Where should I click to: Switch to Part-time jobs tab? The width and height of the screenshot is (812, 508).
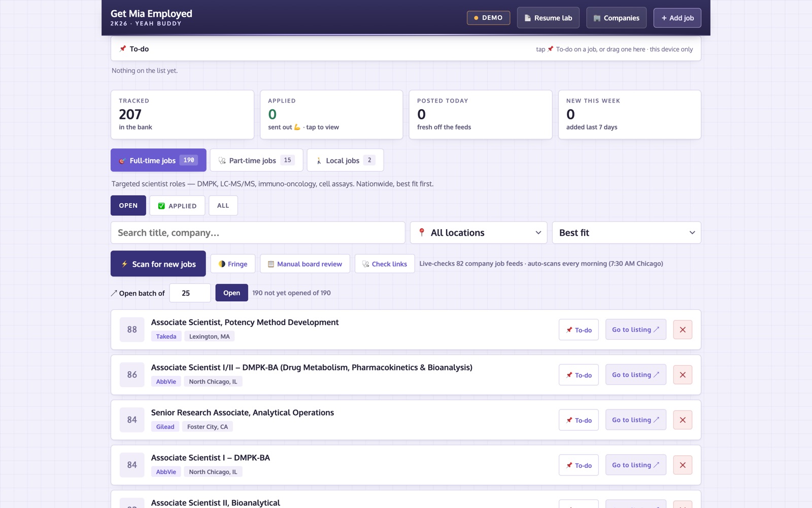pyautogui.click(x=256, y=160)
